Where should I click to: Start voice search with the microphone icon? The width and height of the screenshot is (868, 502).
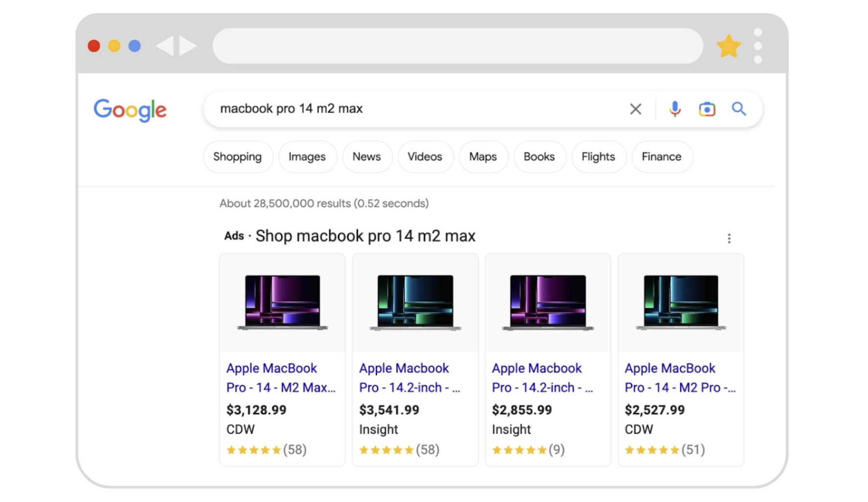pyautogui.click(x=675, y=109)
